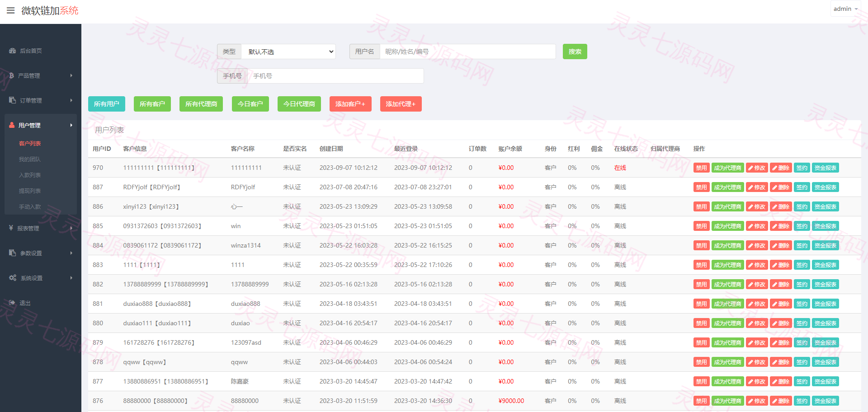Open 提现列表 submenu item

coord(30,191)
